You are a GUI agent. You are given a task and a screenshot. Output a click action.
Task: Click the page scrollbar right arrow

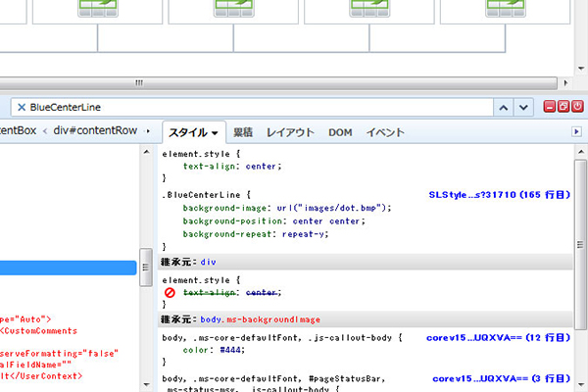click(x=565, y=82)
